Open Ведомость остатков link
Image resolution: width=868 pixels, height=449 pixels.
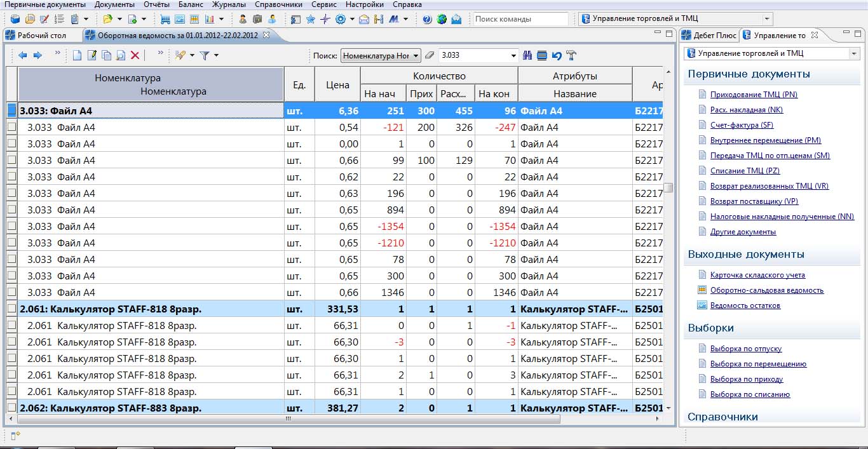click(745, 305)
